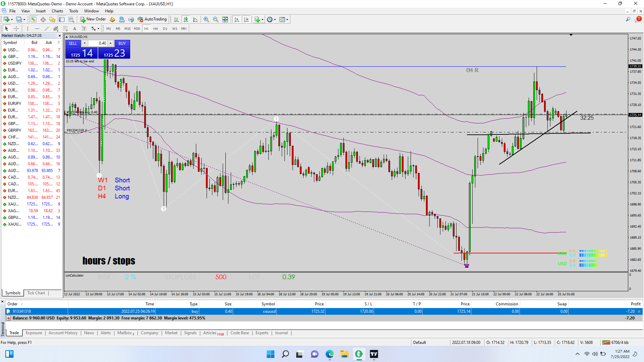Click the blue BUY button

point(122,43)
